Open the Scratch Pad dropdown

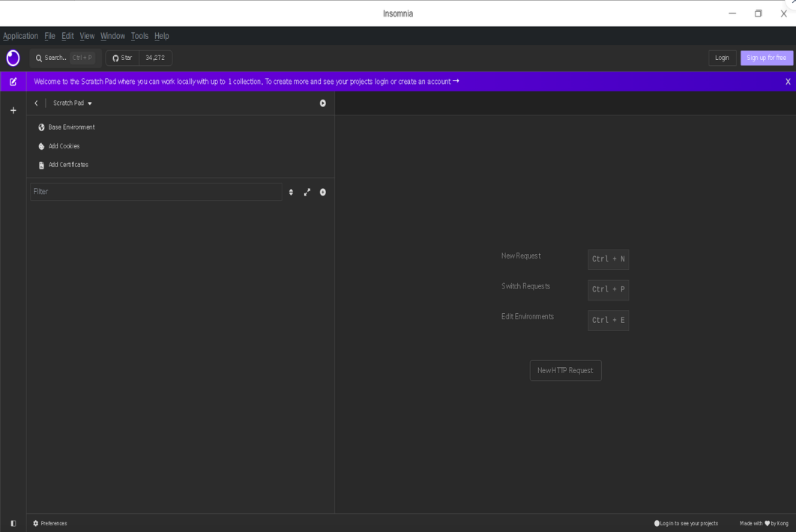point(73,103)
